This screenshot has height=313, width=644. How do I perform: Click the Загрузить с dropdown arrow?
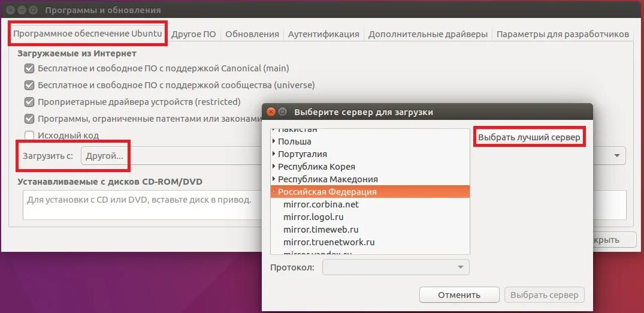tap(617, 156)
